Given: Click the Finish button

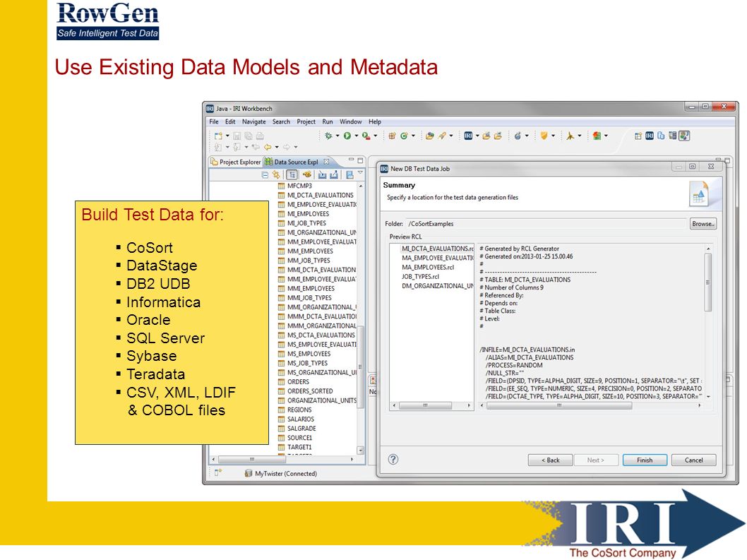Looking at the screenshot, I should click(x=645, y=460).
